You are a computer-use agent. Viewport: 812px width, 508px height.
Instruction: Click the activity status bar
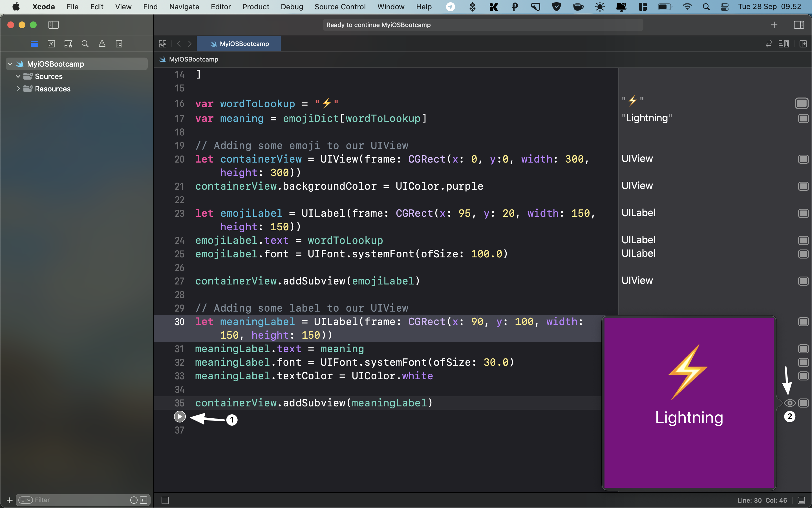click(483, 25)
